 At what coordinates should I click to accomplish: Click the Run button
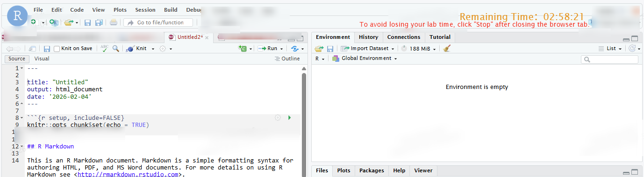(x=268, y=49)
